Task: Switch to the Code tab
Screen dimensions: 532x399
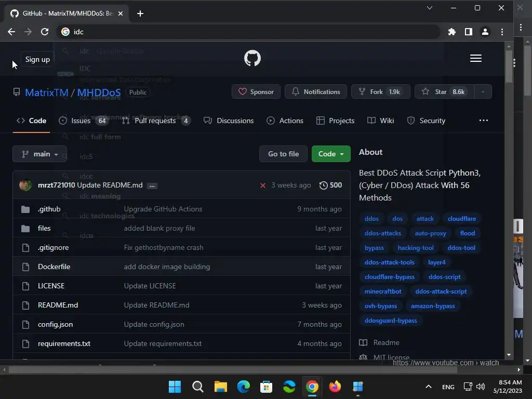Action: pos(31,121)
